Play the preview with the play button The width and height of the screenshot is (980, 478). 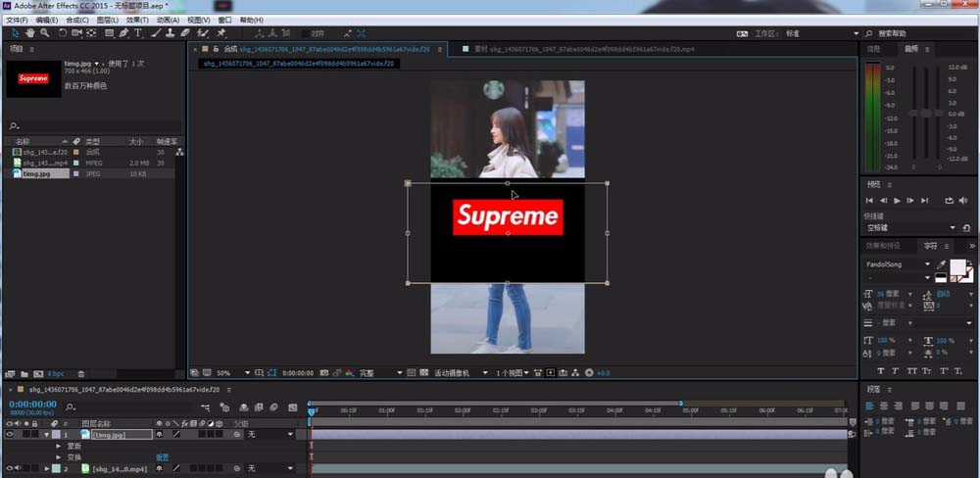[897, 201]
